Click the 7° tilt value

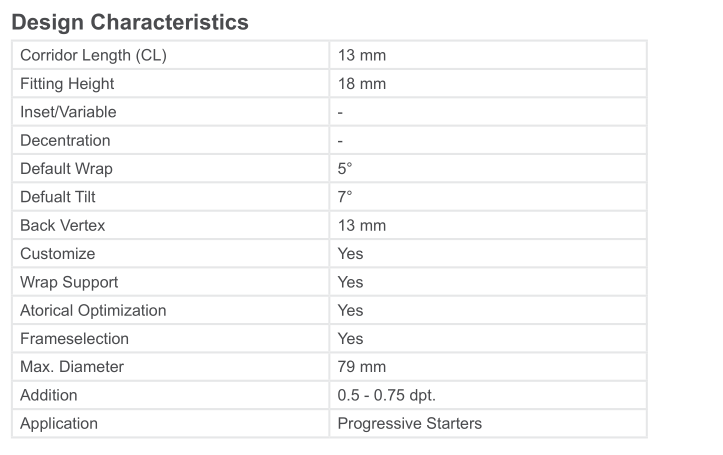click(x=344, y=197)
